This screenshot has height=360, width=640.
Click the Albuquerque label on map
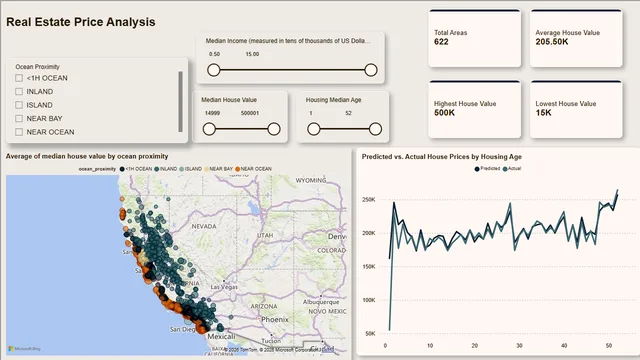tap(321, 302)
